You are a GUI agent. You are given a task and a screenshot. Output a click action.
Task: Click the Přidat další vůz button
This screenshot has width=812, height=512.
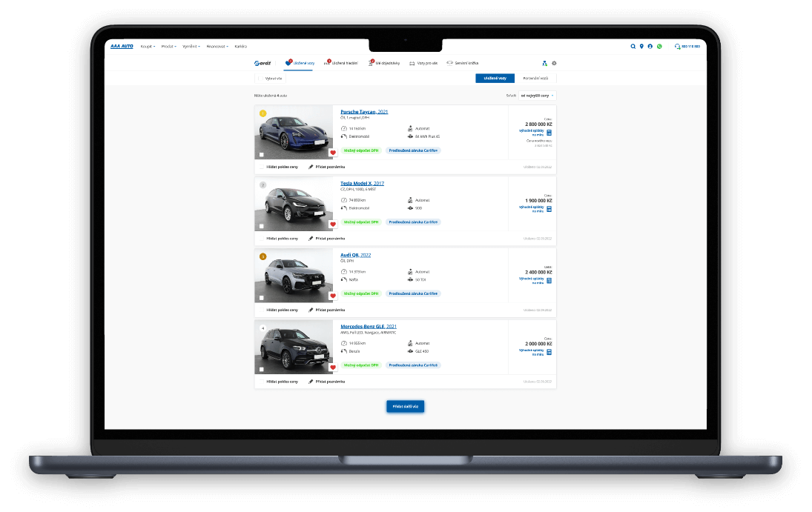coord(406,406)
